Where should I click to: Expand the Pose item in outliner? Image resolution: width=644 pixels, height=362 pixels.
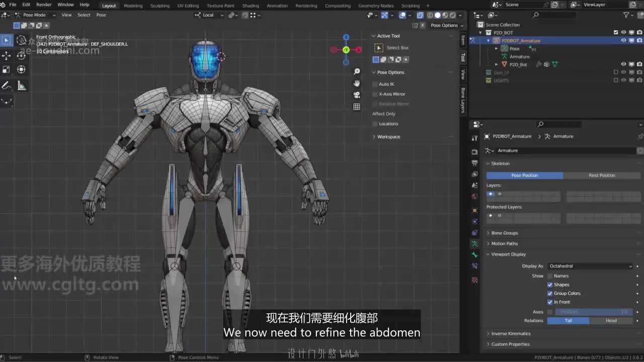[x=497, y=49]
